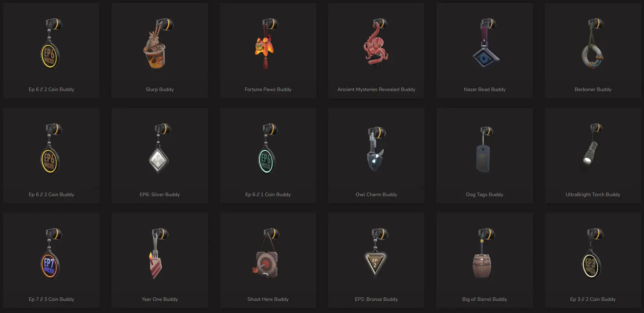644x313 pixels.
Task: Select the top-row Ep 6 // 2 Coin Buddy card
Action: point(51,50)
